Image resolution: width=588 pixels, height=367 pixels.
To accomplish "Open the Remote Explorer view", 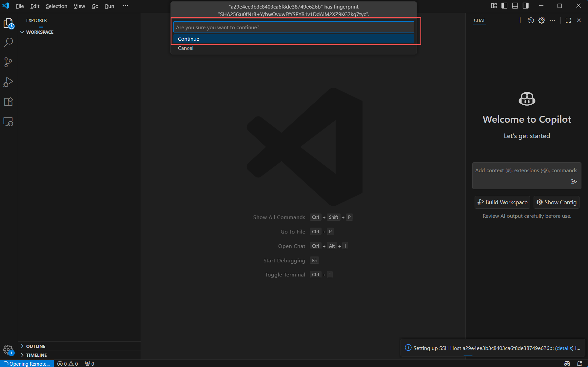I will (x=8, y=122).
